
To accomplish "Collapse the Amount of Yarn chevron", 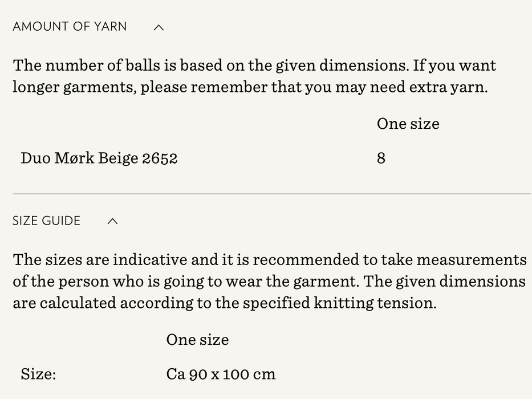I will pyautogui.click(x=159, y=27).
